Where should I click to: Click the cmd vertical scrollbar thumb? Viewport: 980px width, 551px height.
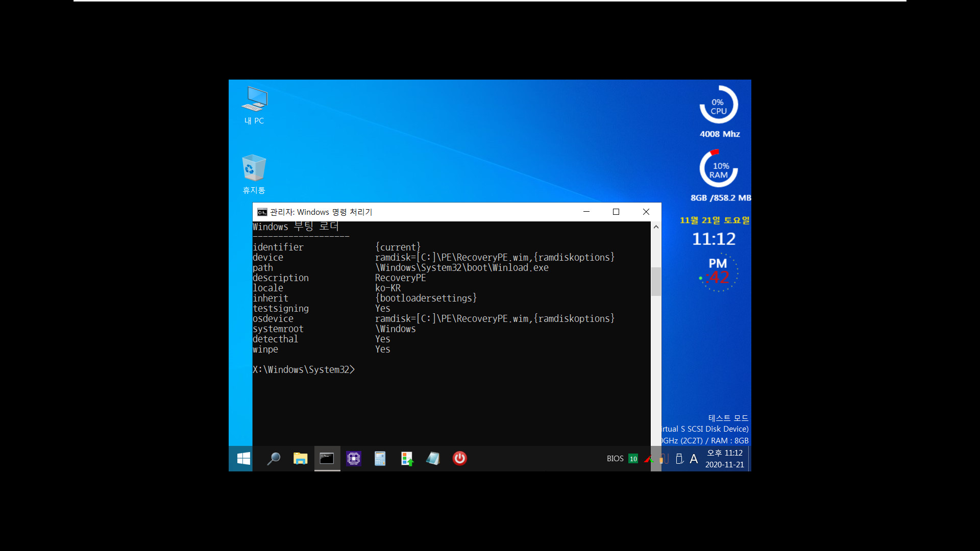pyautogui.click(x=656, y=282)
